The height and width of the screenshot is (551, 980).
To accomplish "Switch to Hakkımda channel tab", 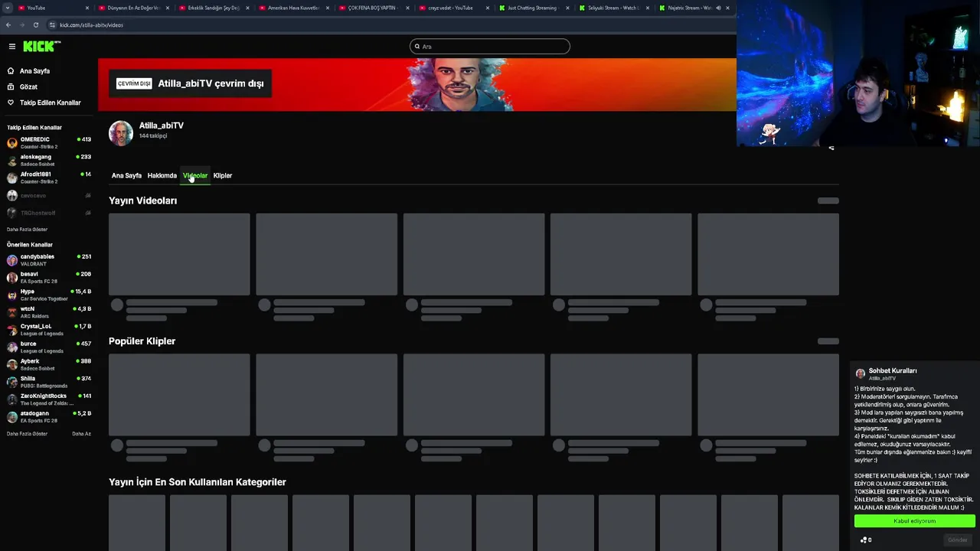I will coord(162,175).
